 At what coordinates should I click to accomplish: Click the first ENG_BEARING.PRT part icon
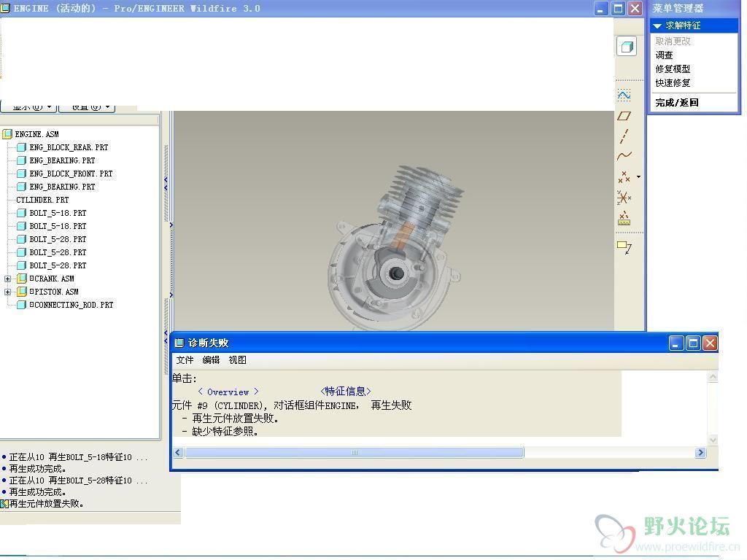21,160
